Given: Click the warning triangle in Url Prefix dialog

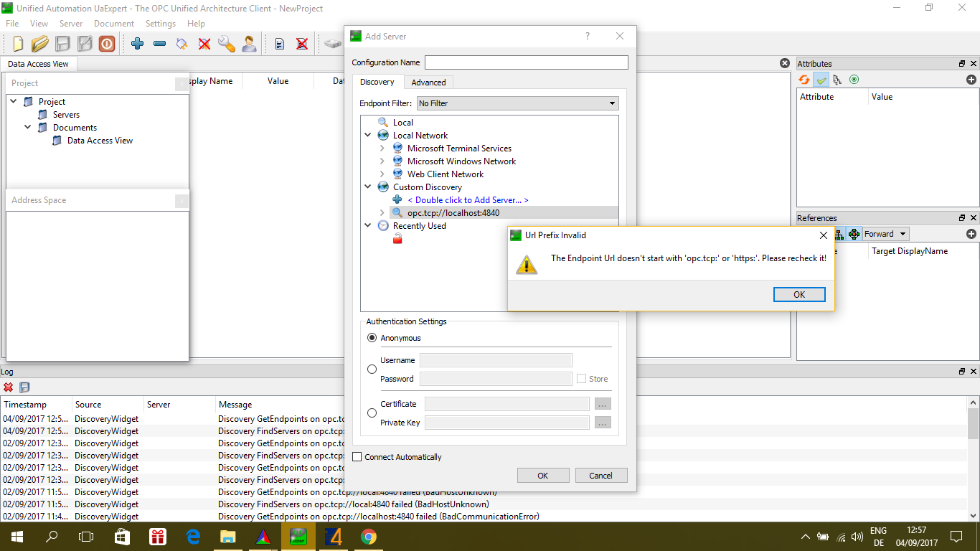Looking at the screenshot, I should (527, 265).
